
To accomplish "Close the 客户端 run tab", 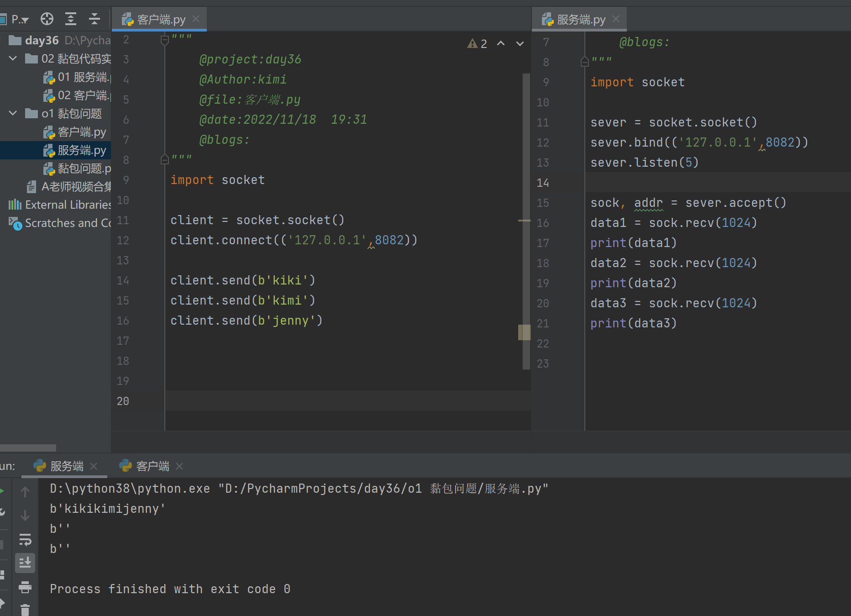I will click(179, 466).
